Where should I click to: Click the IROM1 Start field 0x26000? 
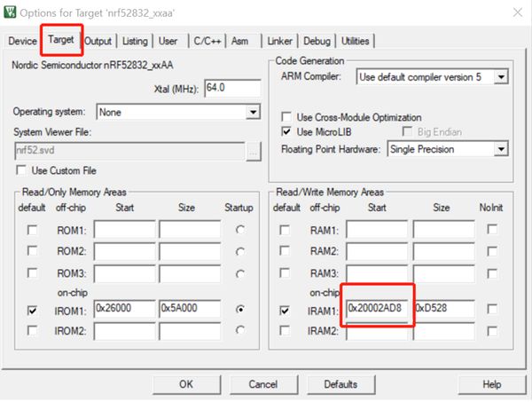(x=124, y=309)
